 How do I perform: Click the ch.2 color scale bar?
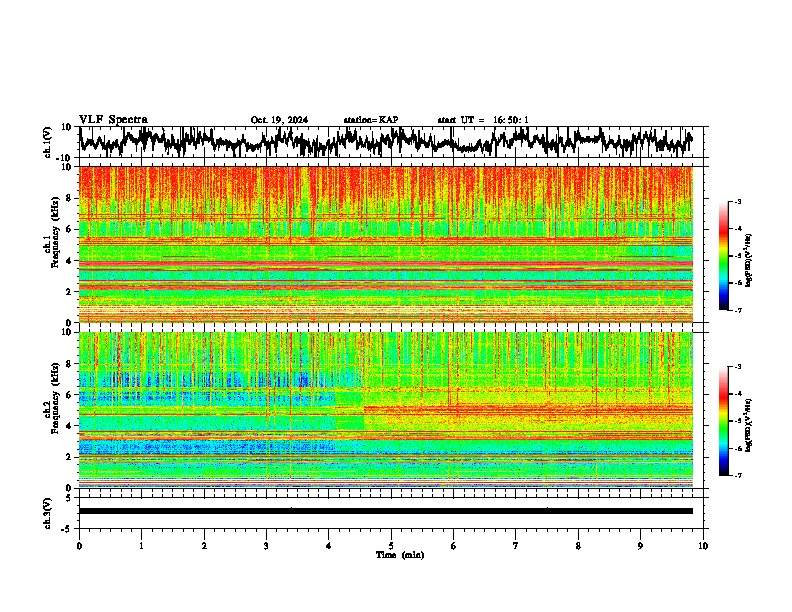click(724, 421)
